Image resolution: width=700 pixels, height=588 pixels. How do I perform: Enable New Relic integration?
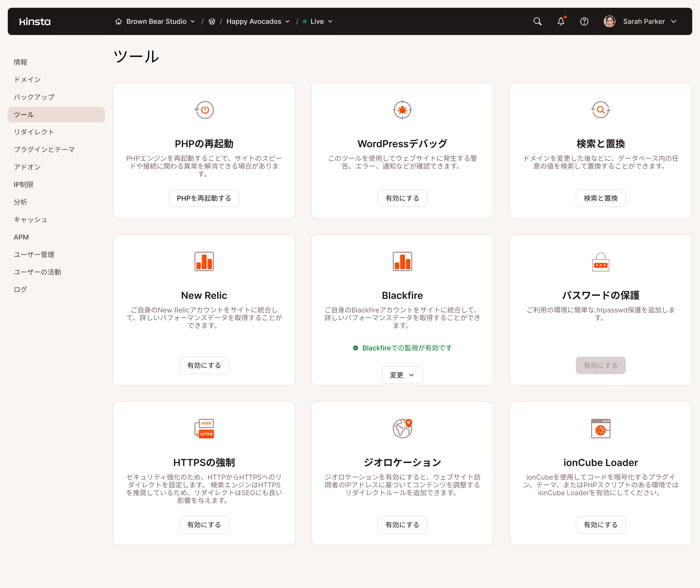[204, 365]
